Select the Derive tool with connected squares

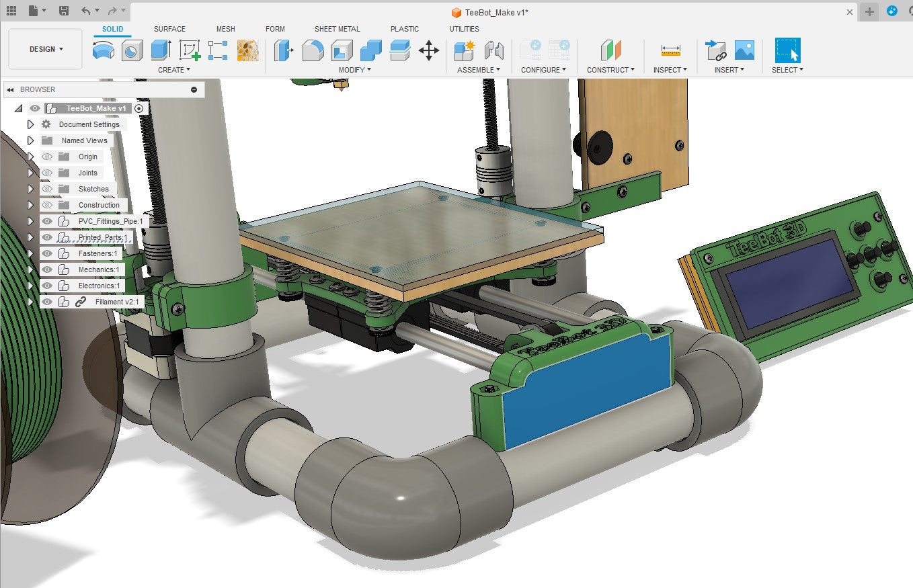tap(219, 50)
